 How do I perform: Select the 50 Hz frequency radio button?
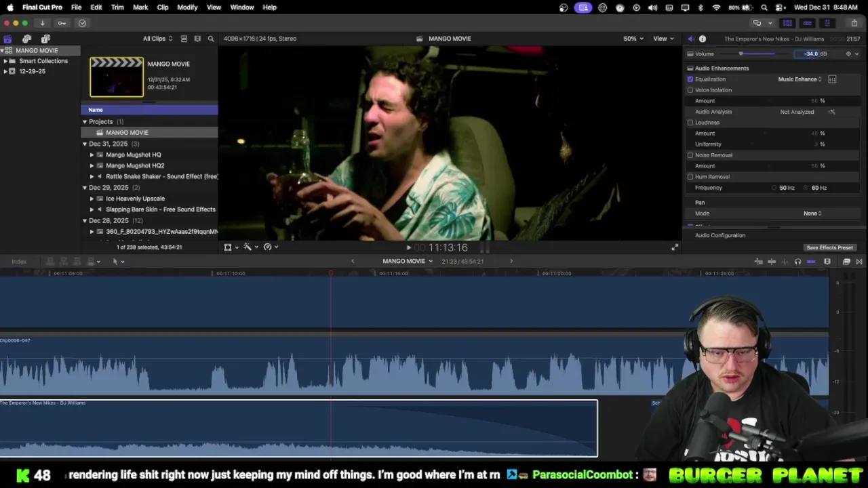[774, 188]
